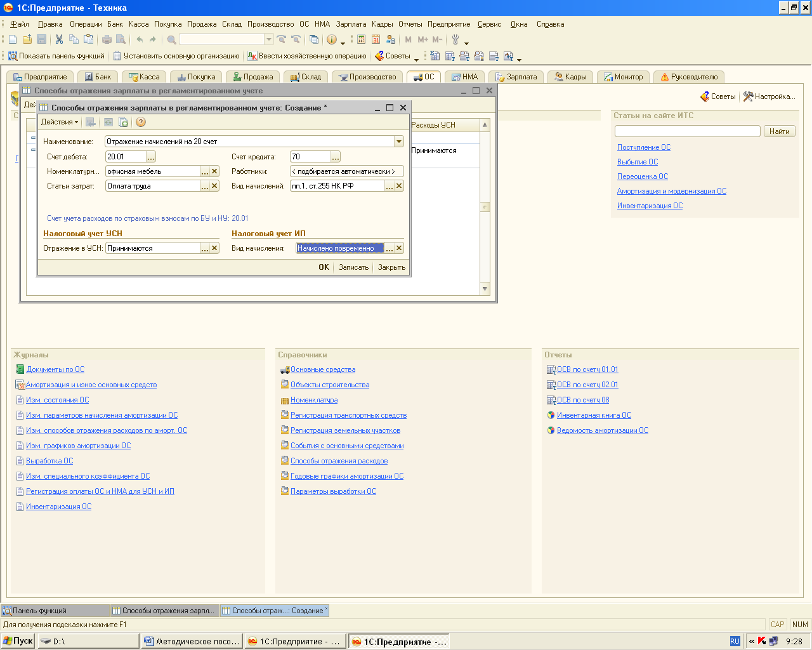Open the Calculator icon in toolbar

click(361, 39)
